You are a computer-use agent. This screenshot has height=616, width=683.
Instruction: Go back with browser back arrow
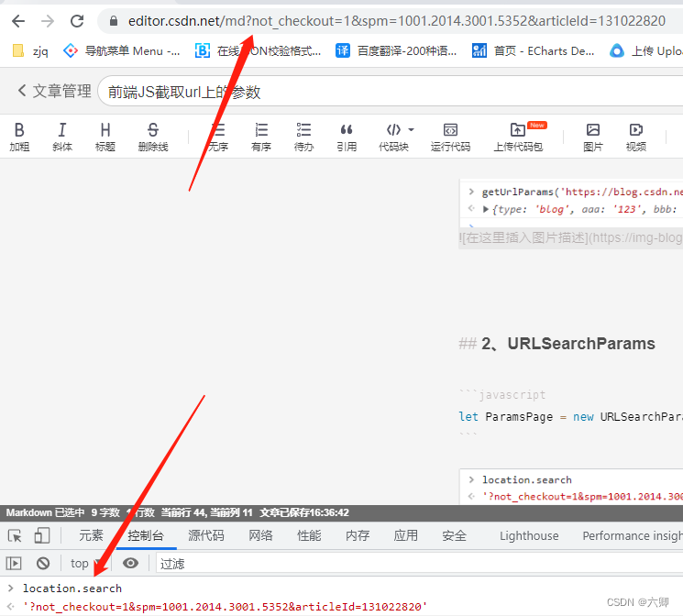pyautogui.click(x=18, y=21)
